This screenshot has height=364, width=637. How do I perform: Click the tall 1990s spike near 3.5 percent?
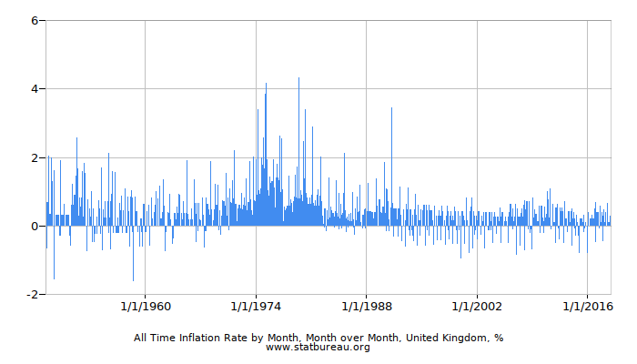[x=391, y=167]
